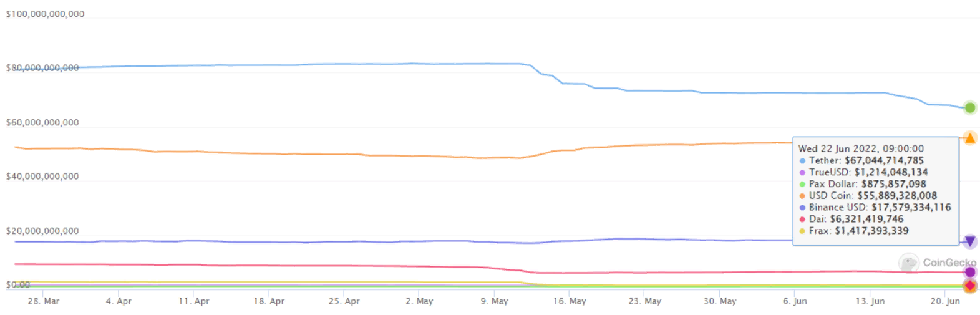Click the $100,000,000,000 y-axis label

pos(45,14)
